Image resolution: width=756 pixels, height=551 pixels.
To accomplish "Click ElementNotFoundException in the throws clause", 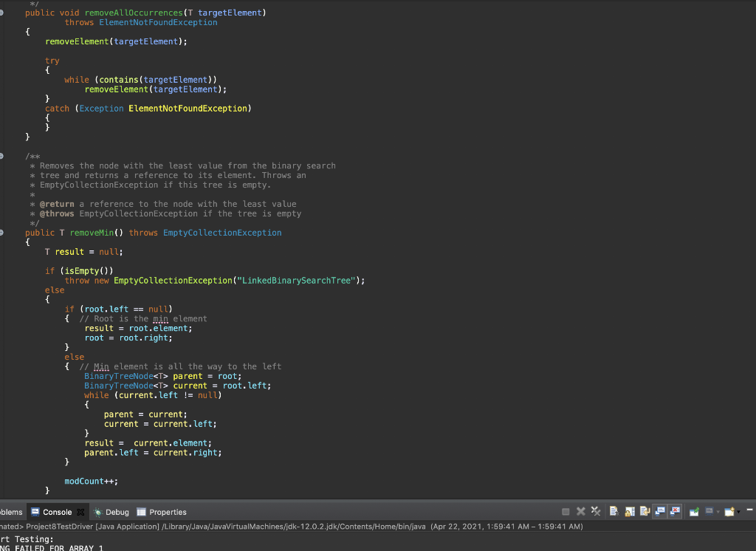I will click(x=158, y=22).
